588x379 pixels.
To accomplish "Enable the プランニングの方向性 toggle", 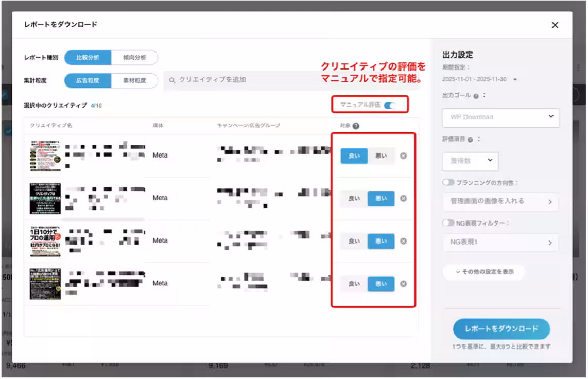I will tap(448, 182).
